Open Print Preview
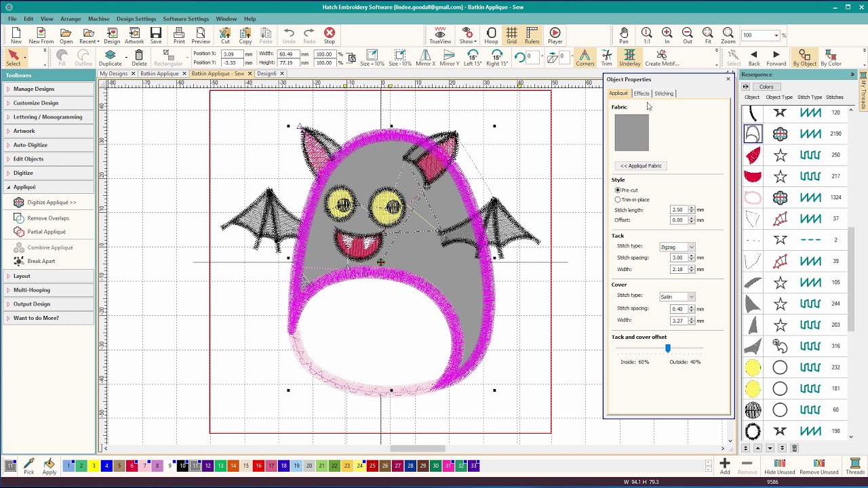This screenshot has width=868, height=488. 200,36
